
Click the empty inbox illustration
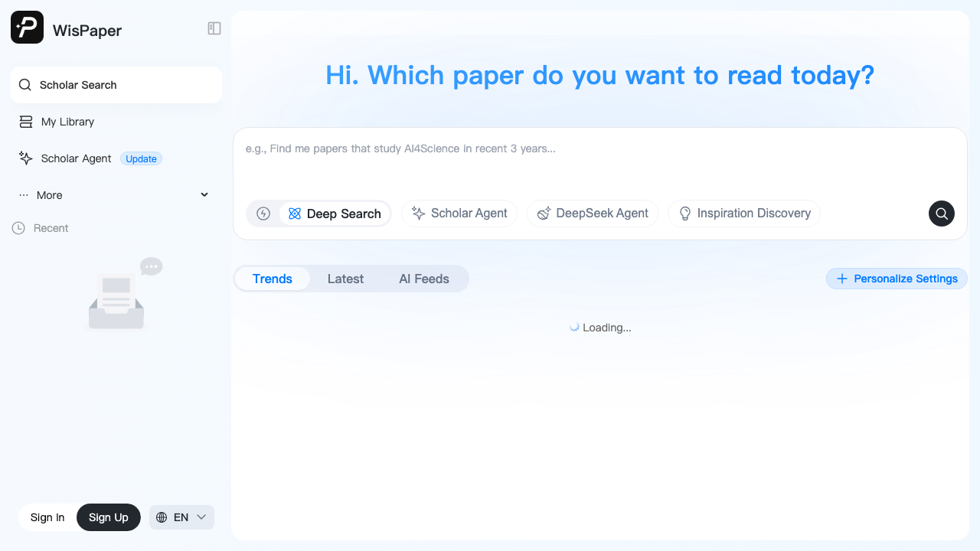[x=122, y=294]
